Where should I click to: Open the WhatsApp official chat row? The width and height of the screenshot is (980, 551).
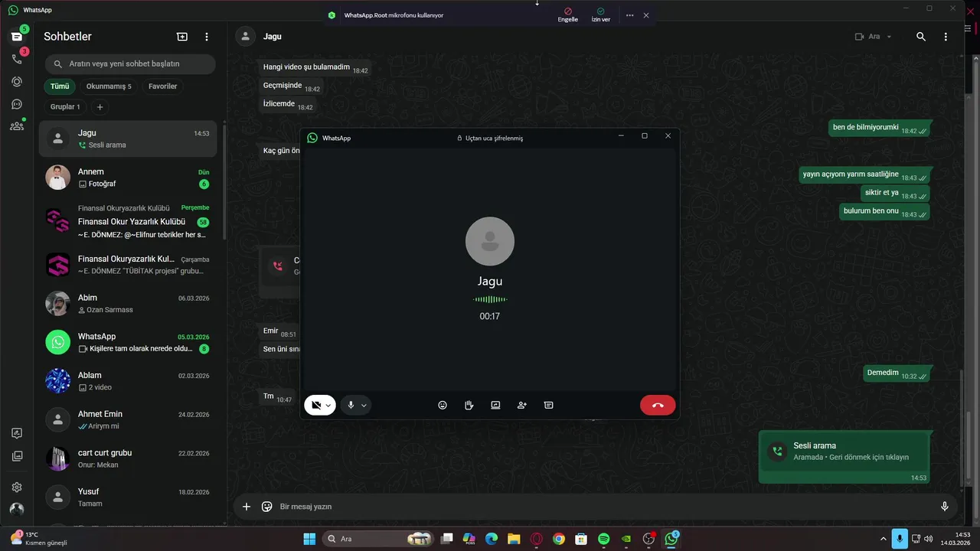click(128, 342)
